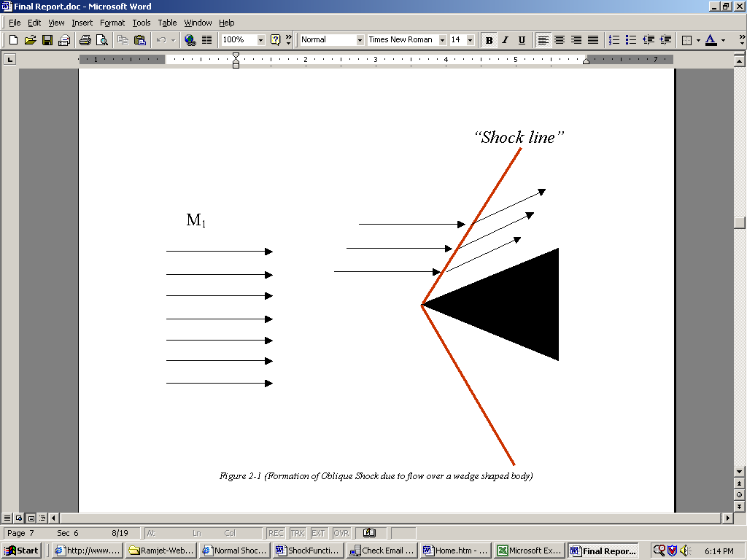Switch to Web Layout view icon
Screen dimensions: 747x560
[19, 518]
